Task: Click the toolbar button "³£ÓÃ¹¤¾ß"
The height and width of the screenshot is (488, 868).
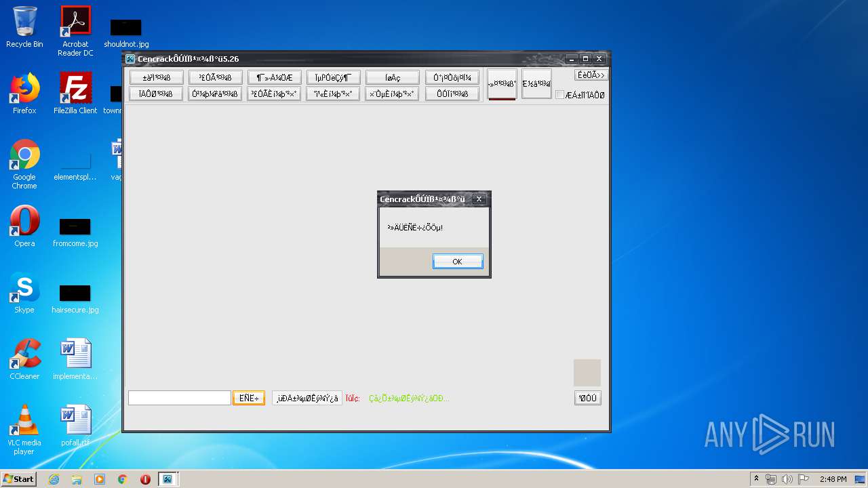Action: [x=215, y=77]
